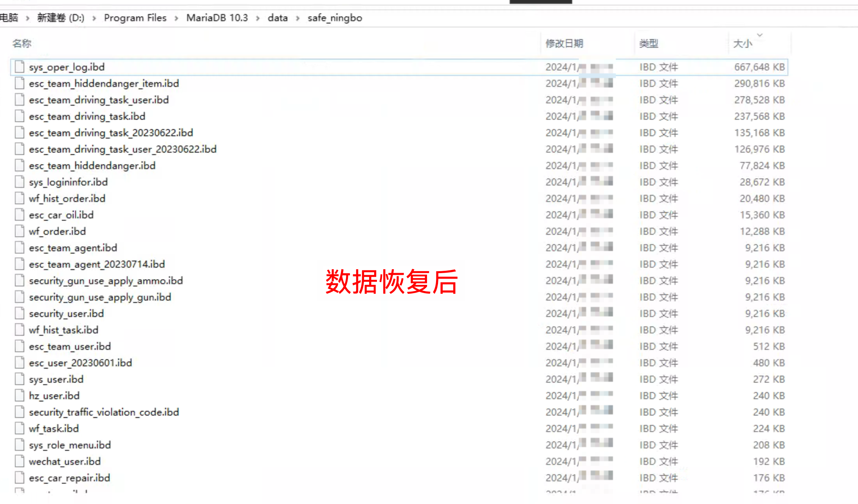
Task: Click file icon of sys_user.ibd
Action: point(20,379)
